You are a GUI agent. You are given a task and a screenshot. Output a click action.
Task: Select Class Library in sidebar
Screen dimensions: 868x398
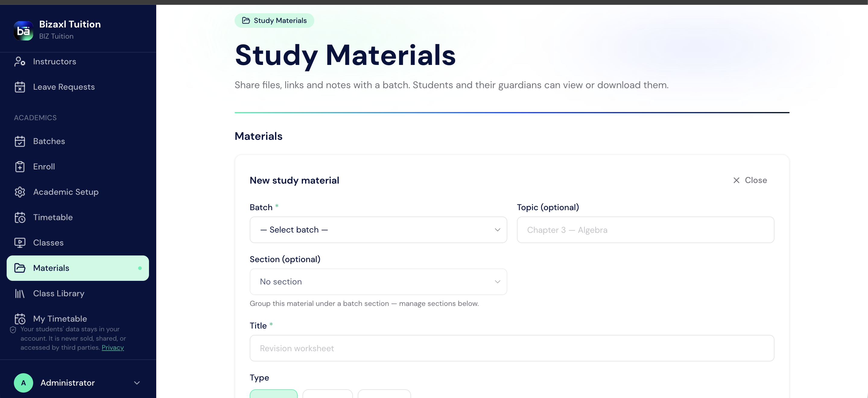click(x=78, y=294)
